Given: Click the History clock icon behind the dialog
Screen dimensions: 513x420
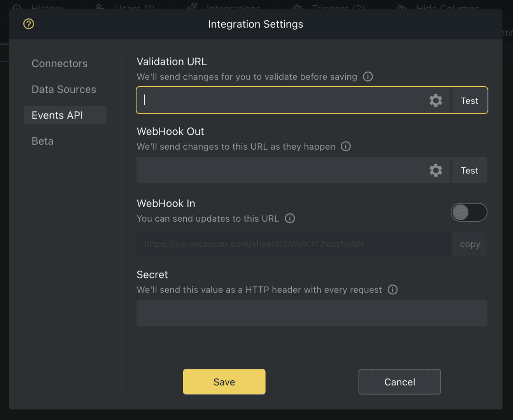Looking at the screenshot, I should tap(16, 7).
